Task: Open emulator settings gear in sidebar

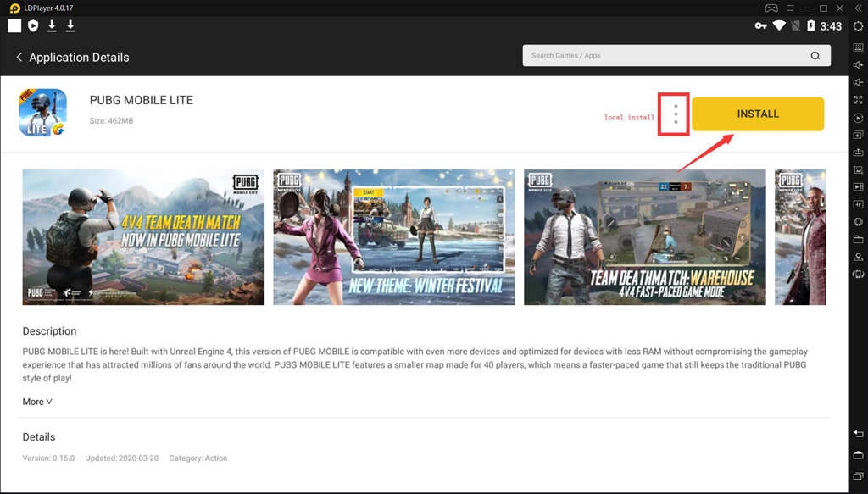Action: pyautogui.click(x=858, y=26)
